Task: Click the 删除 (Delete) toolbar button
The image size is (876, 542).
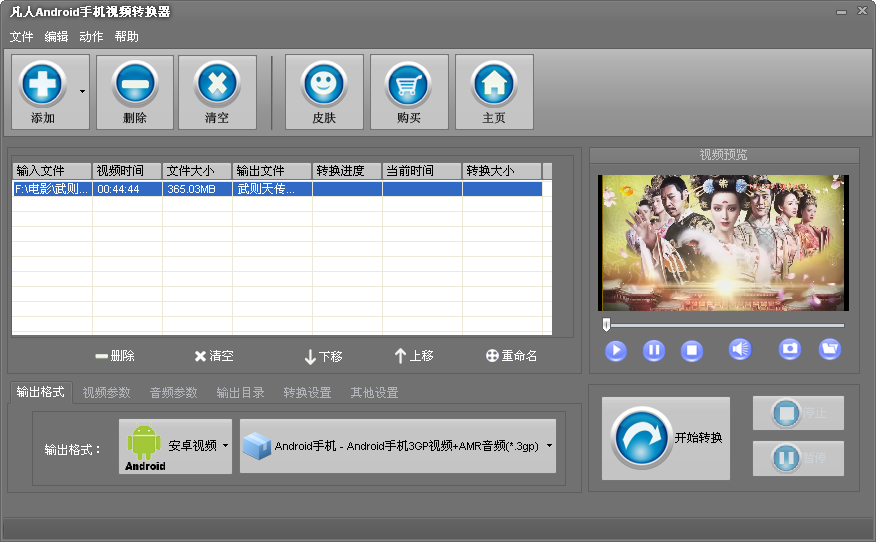Action: click(135, 92)
